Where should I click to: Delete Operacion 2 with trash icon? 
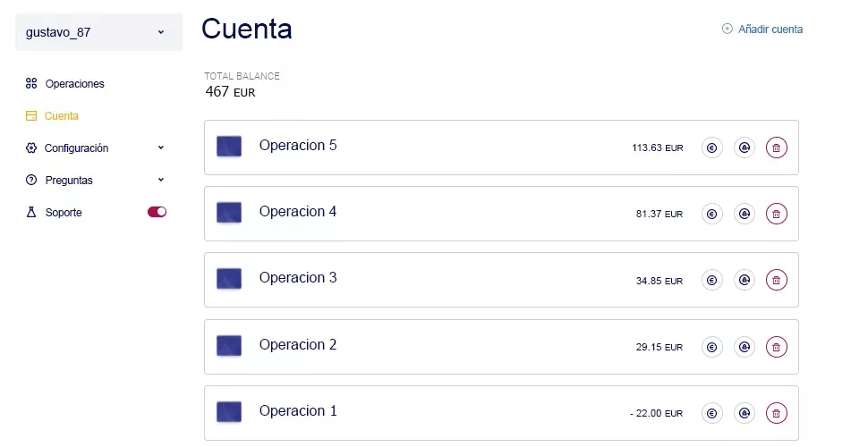click(x=777, y=347)
